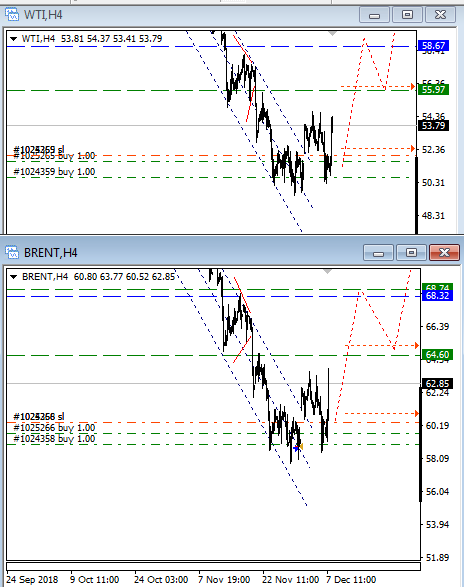Screen dimensions: 464x587
Task: Click the BRENT,H4 window title text
Action: click(51, 253)
